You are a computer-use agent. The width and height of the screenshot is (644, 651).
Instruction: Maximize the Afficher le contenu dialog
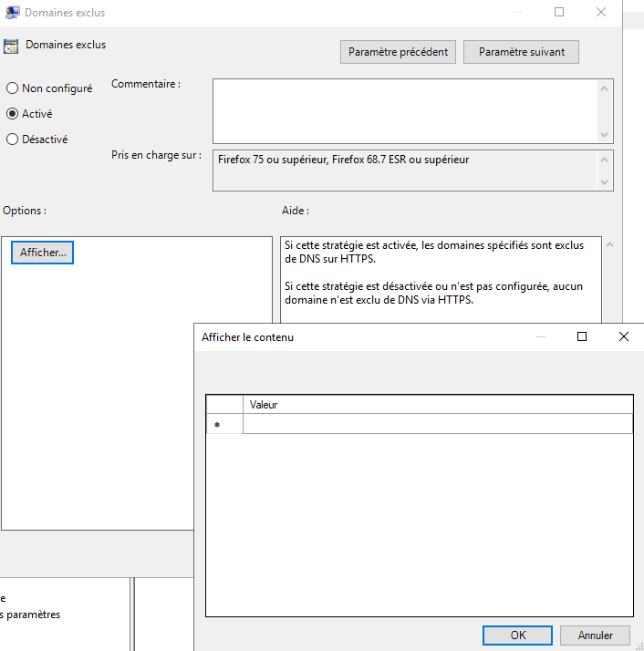[x=582, y=336]
